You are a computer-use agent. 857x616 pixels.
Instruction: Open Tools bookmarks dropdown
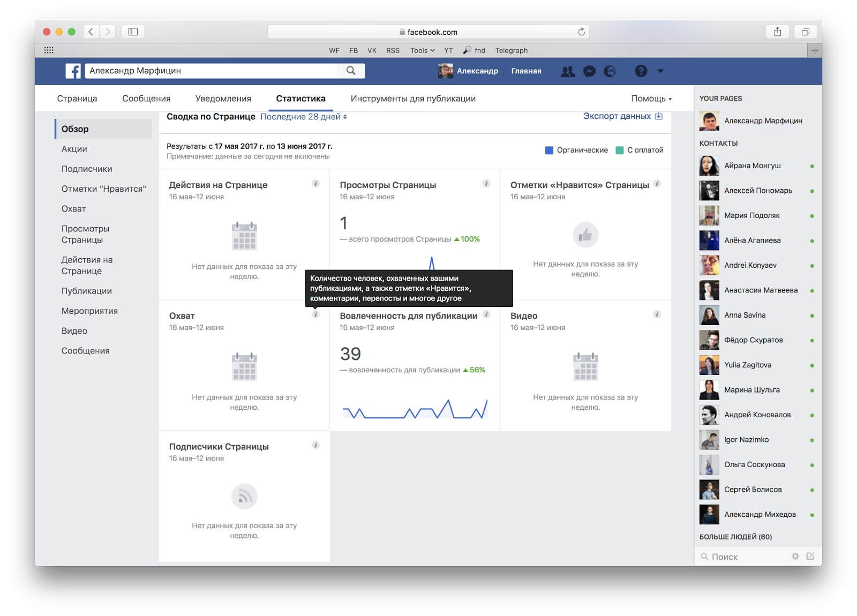423,50
